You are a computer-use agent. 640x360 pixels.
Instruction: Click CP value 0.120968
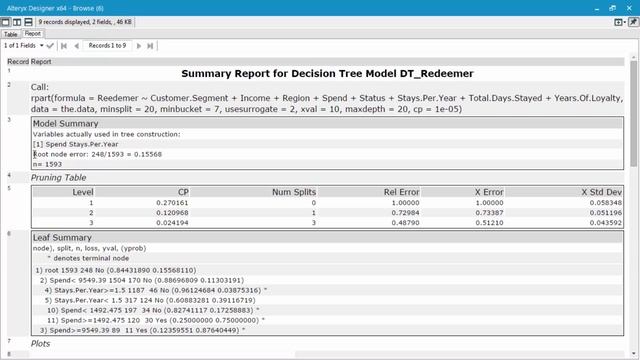pyautogui.click(x=172, y=213)
